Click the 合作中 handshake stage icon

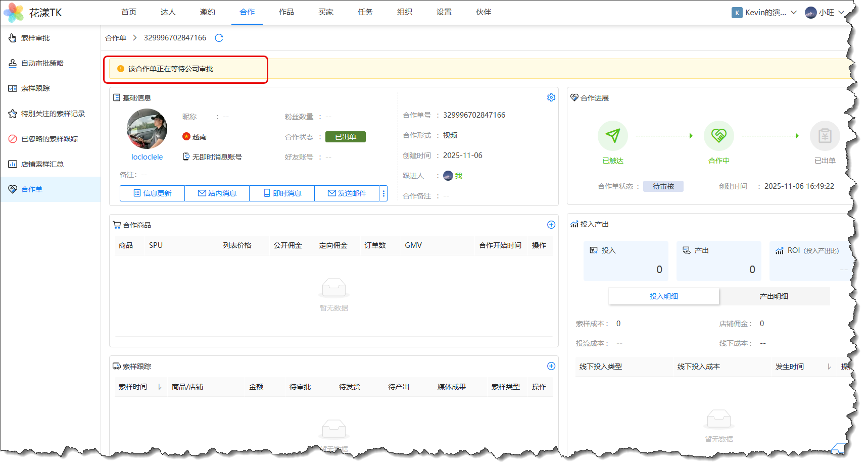(x=718, y=136)
